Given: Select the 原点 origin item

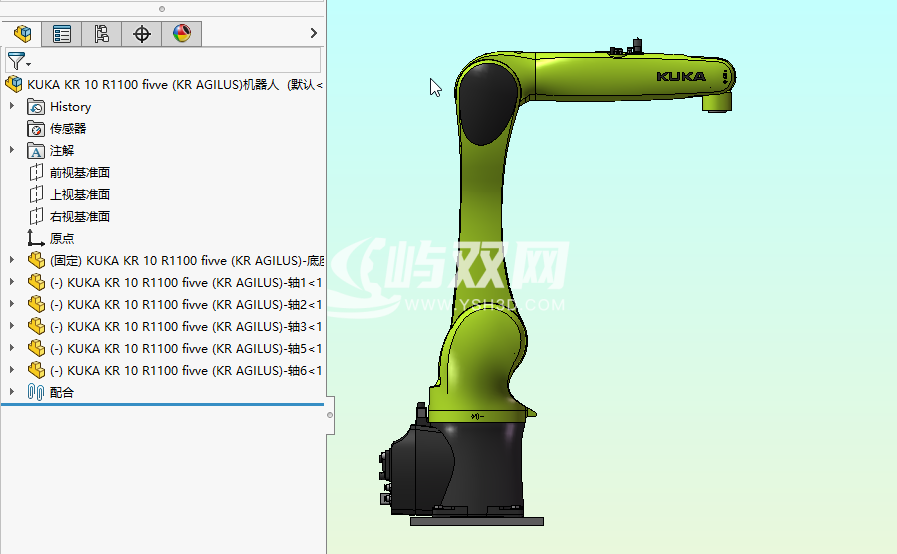Looking at the screenshot, I should coord(62,239).
